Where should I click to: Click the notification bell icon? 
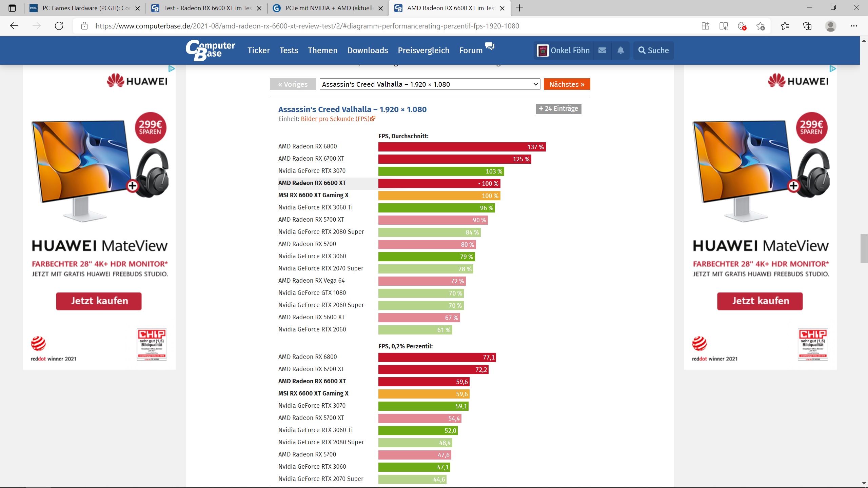[620, 50]
